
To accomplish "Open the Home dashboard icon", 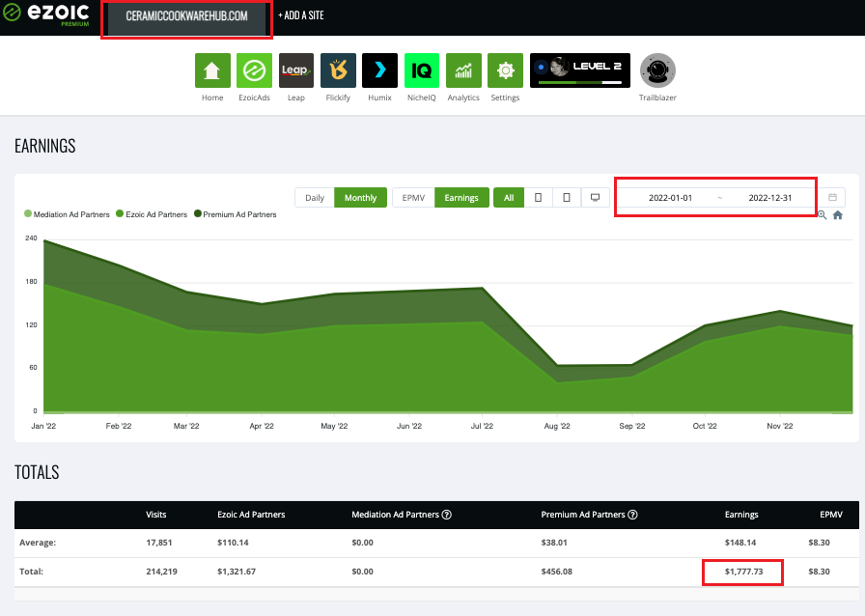I will [212, 70].
